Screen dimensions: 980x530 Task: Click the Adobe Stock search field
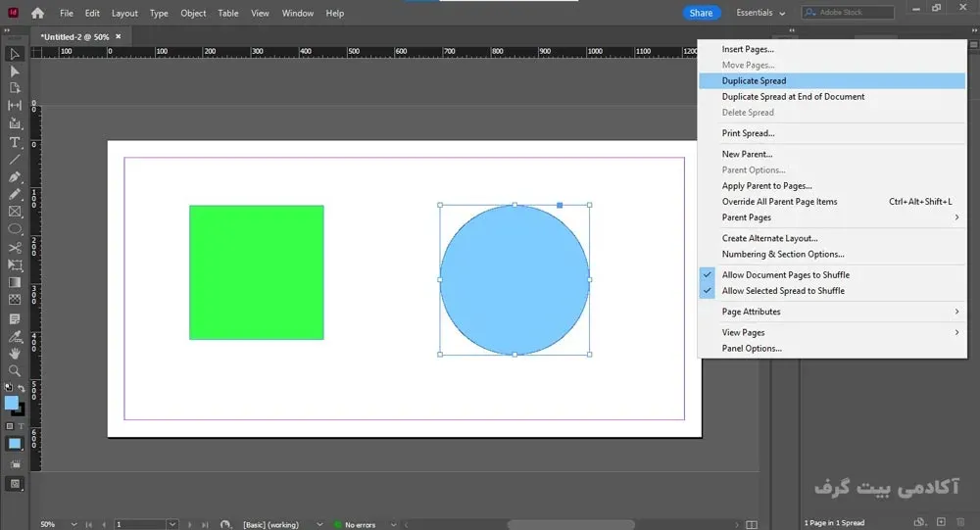(848, 13)
